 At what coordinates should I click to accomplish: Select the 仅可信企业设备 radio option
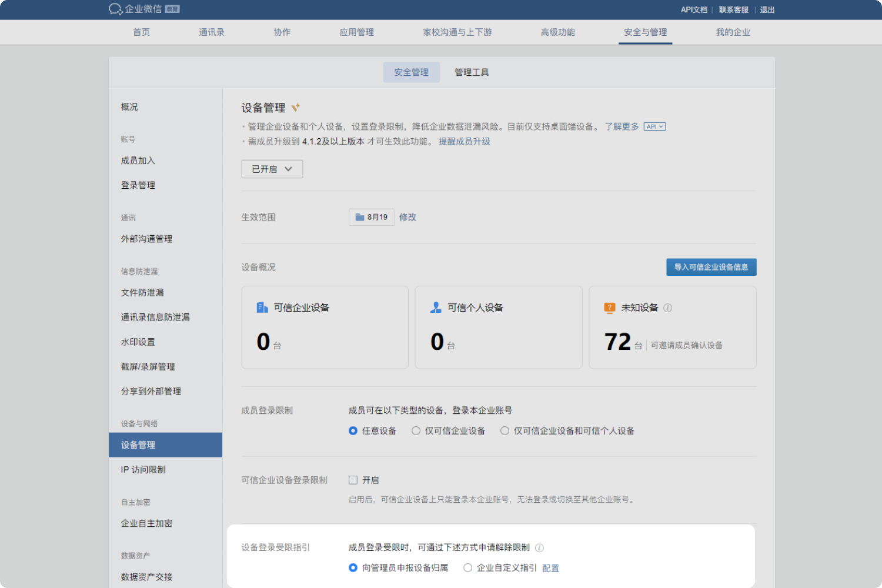pos(417,430)
